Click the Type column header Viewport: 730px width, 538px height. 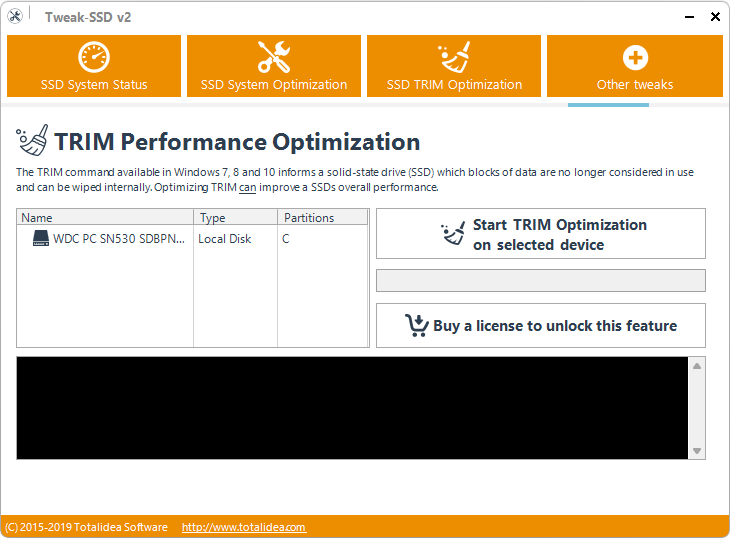pos(236,217)
